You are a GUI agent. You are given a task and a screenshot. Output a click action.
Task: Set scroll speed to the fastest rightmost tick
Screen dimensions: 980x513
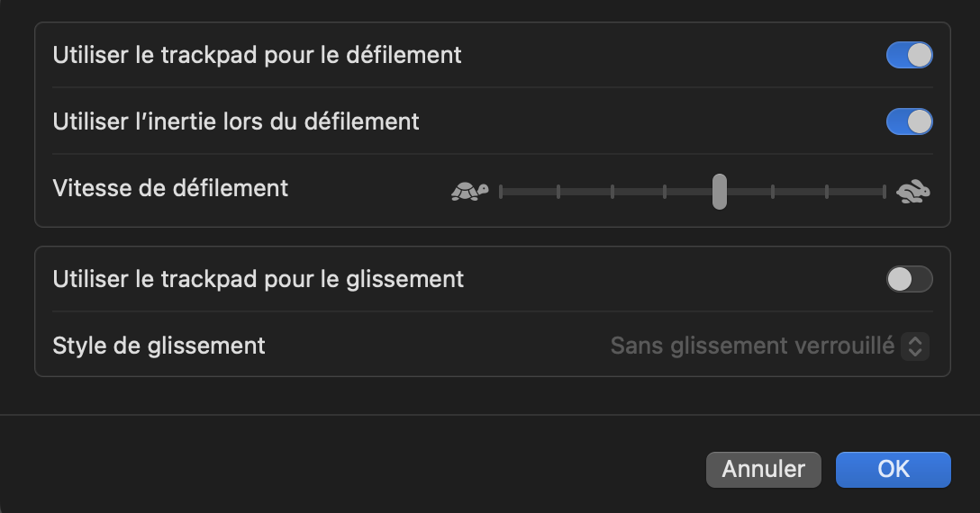885,191
